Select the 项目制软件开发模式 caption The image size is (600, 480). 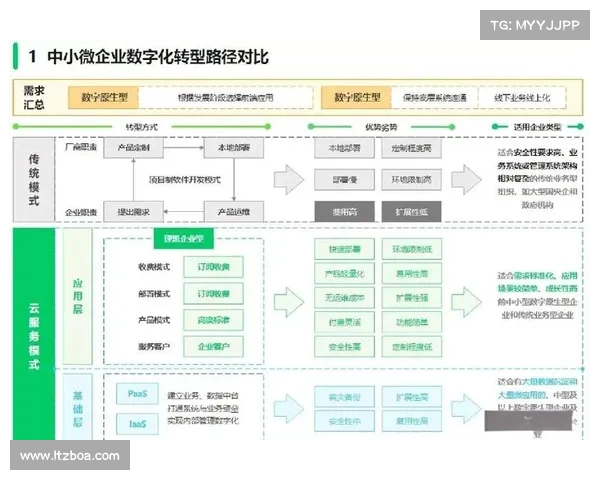coord(184,180)
